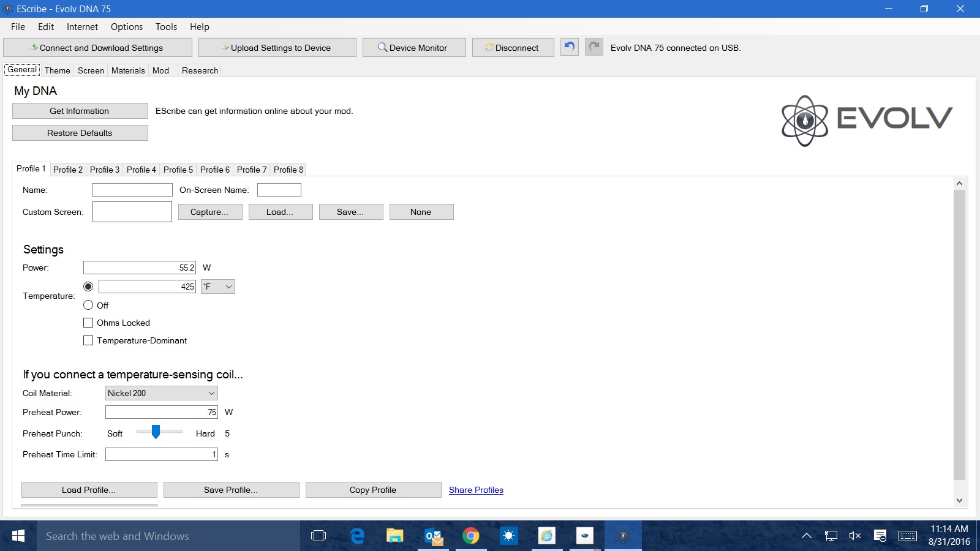Select the temperature Off radio button

click(88, 305)
